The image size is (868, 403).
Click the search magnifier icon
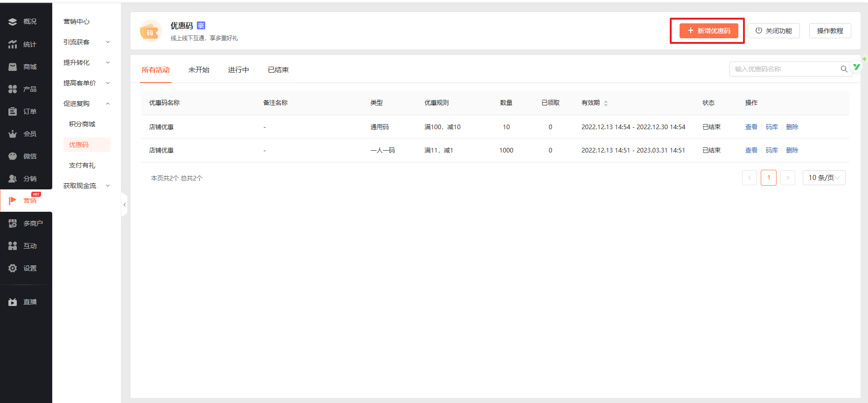pos(844,69)
